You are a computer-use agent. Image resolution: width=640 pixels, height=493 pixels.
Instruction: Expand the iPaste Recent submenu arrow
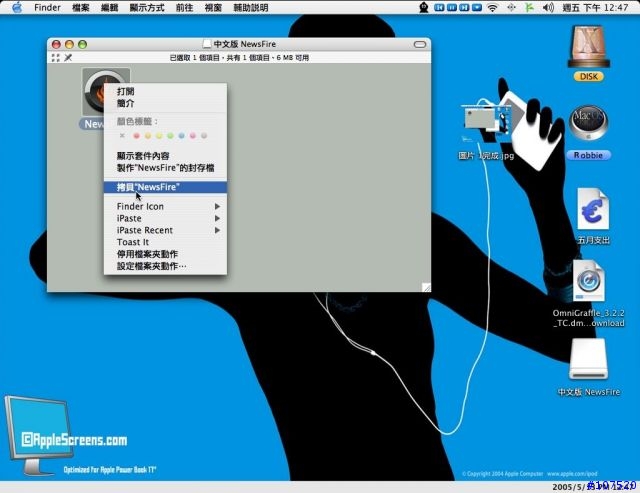tap(218, 230)
